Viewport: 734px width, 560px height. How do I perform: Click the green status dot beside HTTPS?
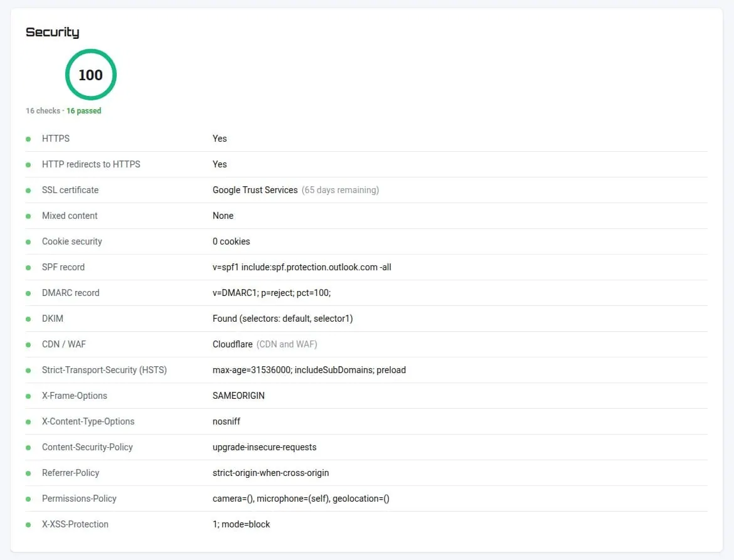(x=28, y=139)
